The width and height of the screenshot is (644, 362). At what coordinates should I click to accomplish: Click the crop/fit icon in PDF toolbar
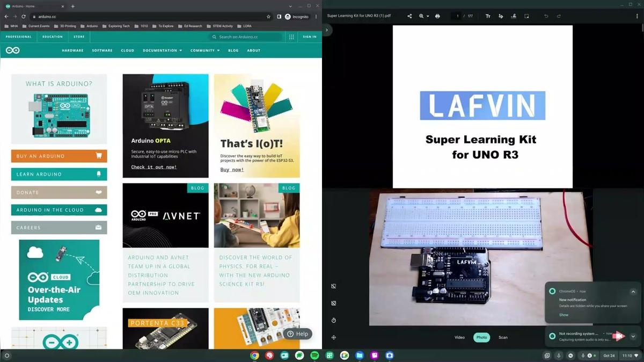coord(526,16)
